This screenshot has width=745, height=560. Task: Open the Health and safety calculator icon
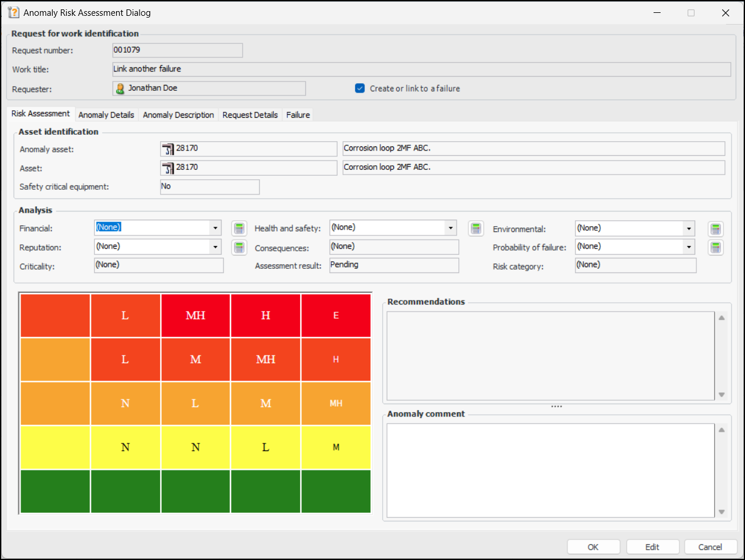(476, 228)
